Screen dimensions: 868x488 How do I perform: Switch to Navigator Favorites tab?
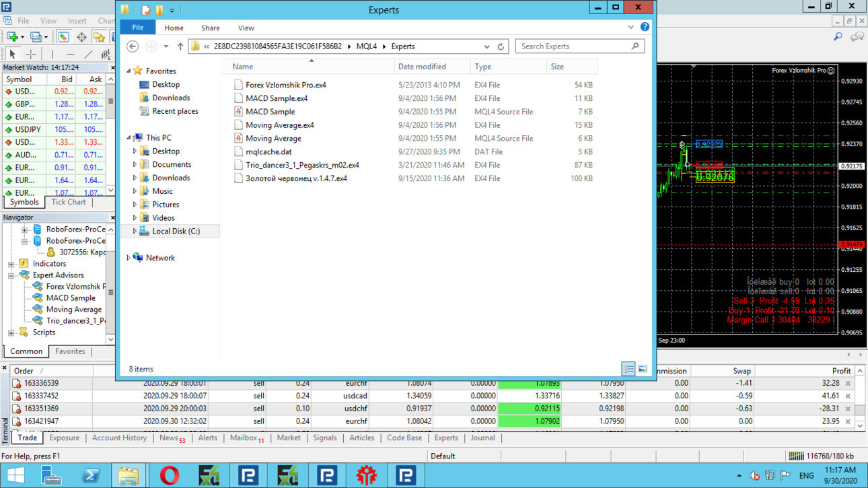click(70, 351)
